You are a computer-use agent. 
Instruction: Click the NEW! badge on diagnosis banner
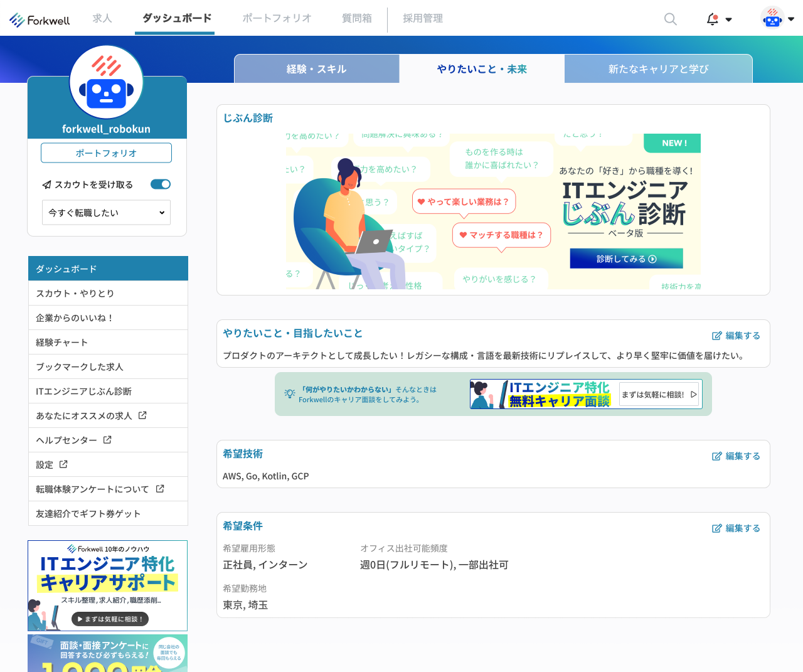click(x=673, y=143)
